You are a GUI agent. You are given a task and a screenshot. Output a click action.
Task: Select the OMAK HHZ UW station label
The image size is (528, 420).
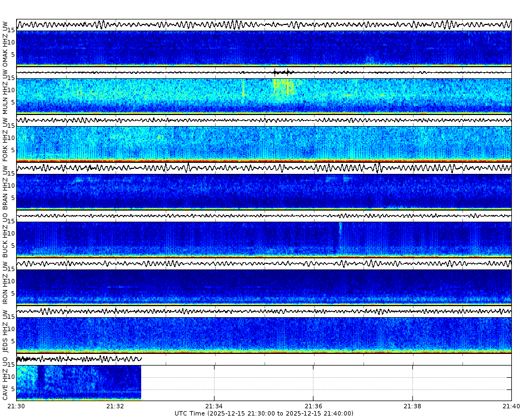point(6,42)
